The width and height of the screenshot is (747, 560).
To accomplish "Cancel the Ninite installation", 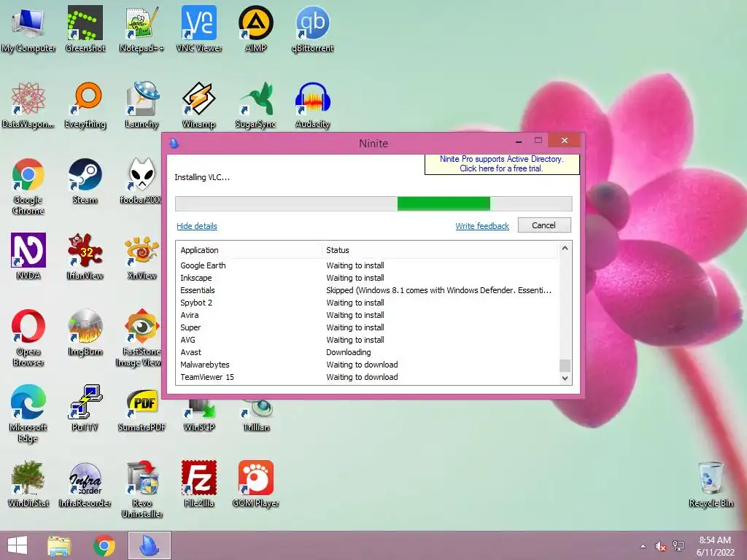I will click(x=544, y=225).
